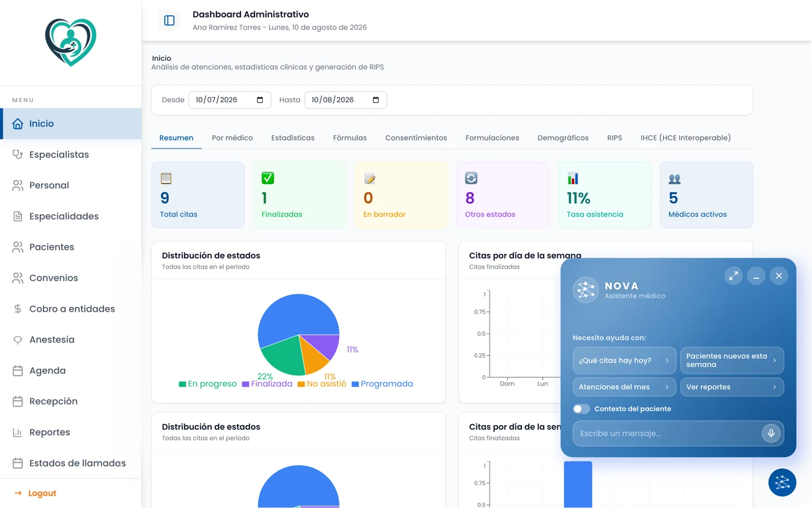Click the Pacientes users icon

(x=18, y=247)
